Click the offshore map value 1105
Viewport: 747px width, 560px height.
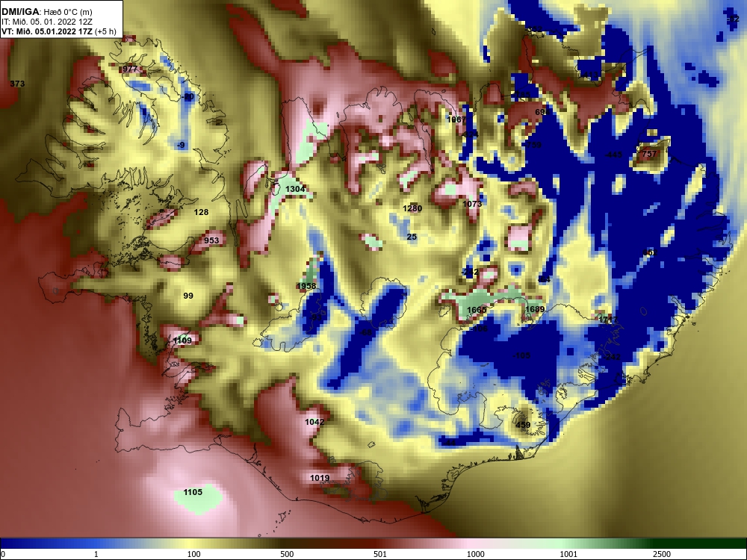(x=193, y=492)
